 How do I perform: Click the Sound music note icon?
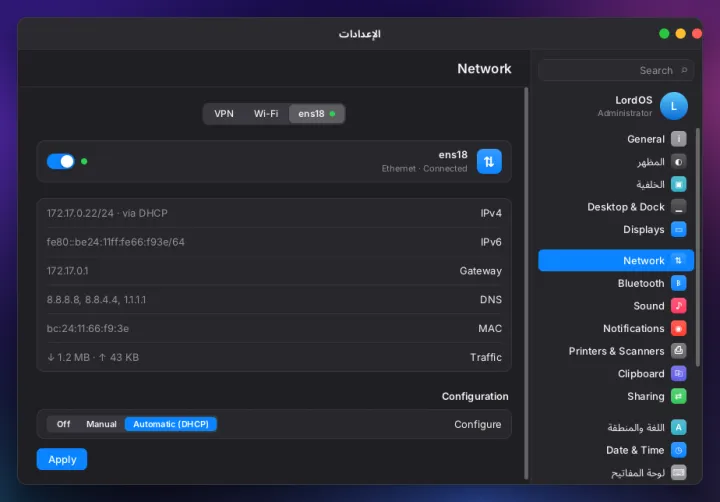[x=678, y=305]
